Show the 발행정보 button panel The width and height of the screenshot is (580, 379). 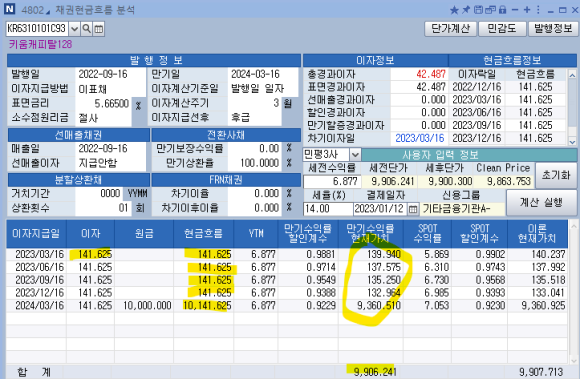[x=553, y=28]
